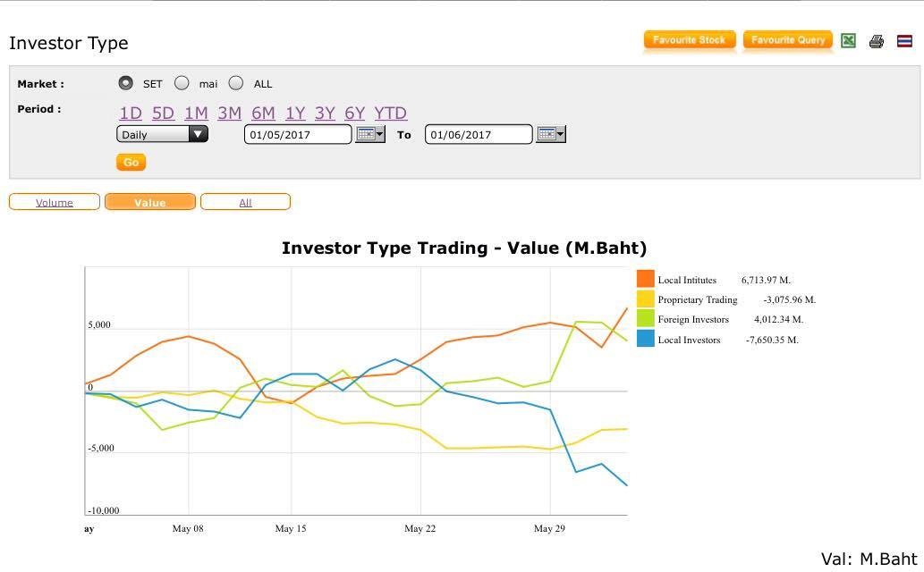The height and width of the screenshot is (572, 924).
Task: Choose the 1M period link
Action: 196,113
